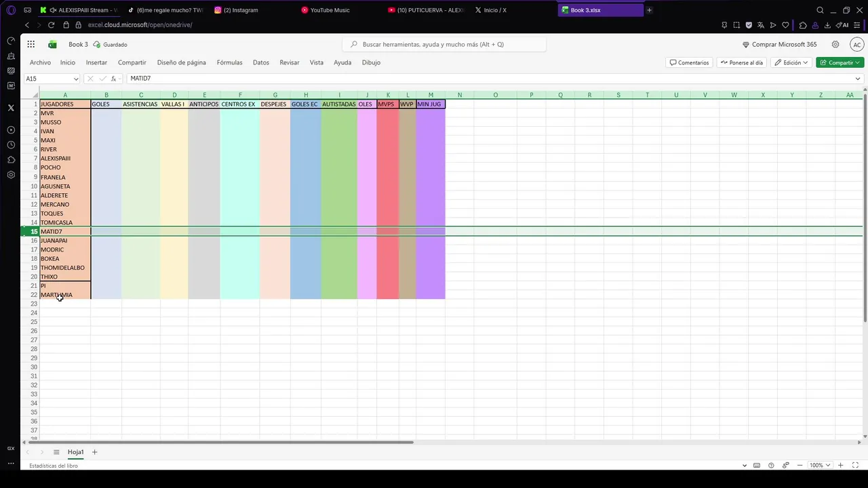Open the Microsoft 365 app launcher grid
This screenshot has width=868, height=488.
(31, 44)
